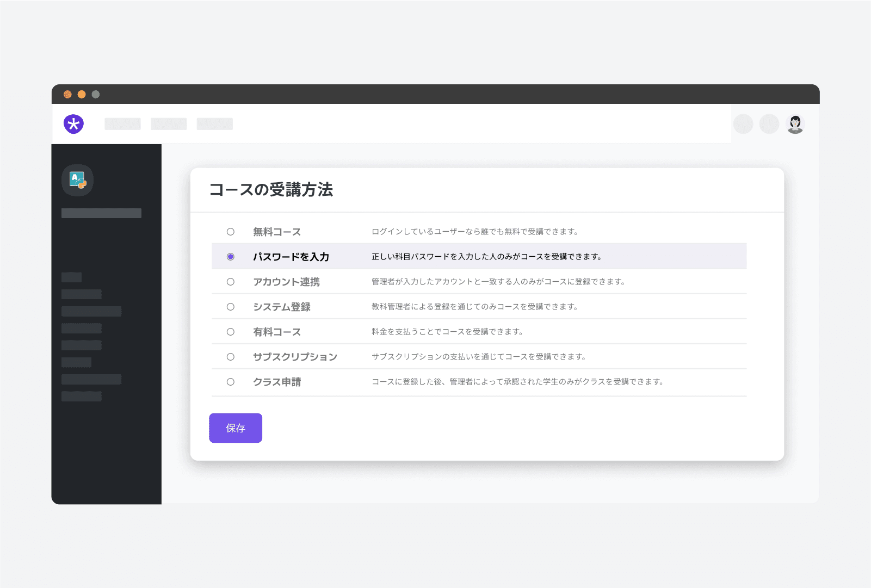Click the システム登録 label
Image resolution: width=871 pixels, height=588 pixels.
(282, 307)
